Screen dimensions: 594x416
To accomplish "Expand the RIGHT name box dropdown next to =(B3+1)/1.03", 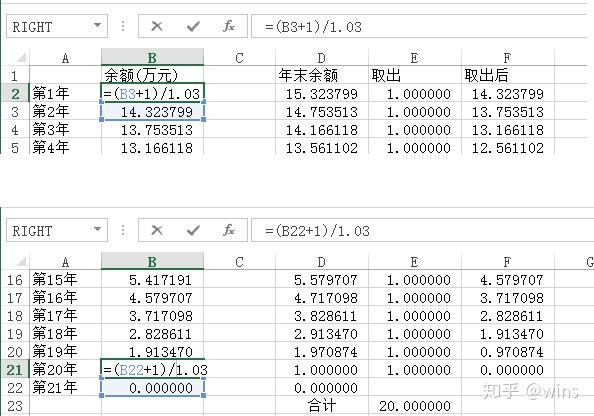I will click(x=97, y=25).
